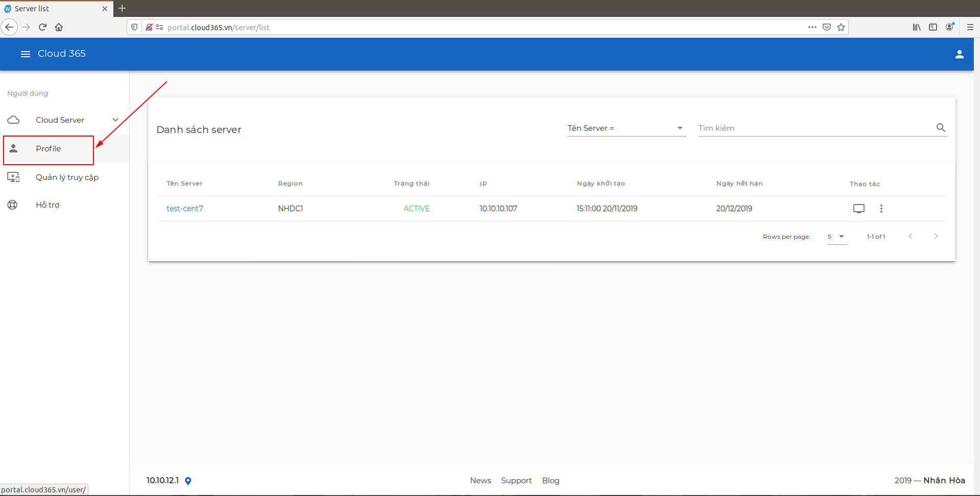The width and height of the screenshot is (980, 496).
Task: Open a new browser tab
Action: coord(122,8)
